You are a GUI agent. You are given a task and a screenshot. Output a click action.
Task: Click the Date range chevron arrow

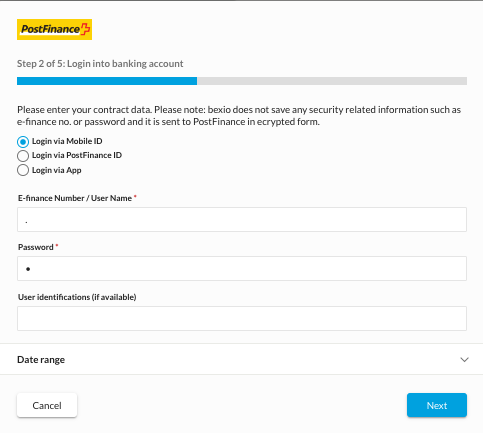(464, 360)
